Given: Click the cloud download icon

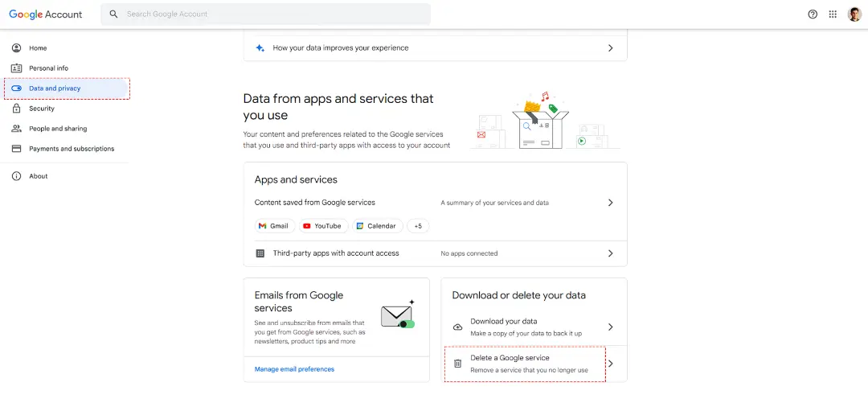Looking at the screenshot, I should (458, 327).
